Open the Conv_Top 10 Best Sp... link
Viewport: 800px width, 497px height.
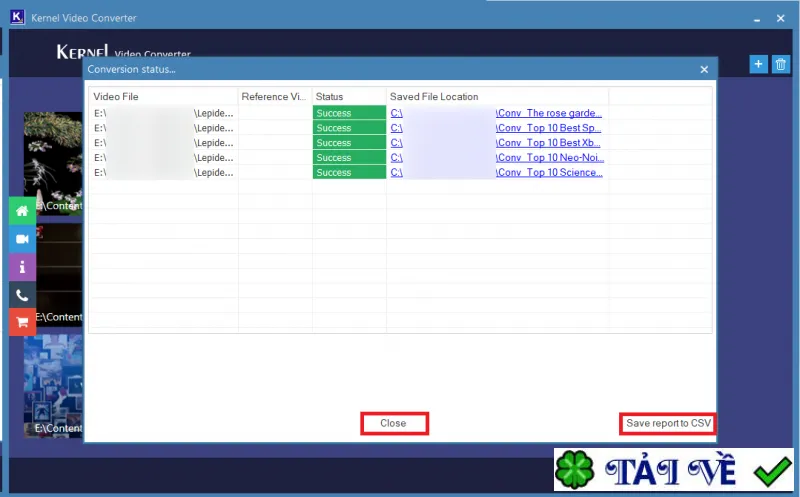point(548,128)
